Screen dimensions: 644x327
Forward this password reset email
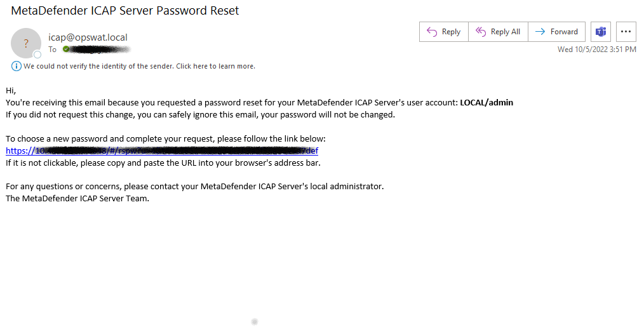click(x=556, y=32)
